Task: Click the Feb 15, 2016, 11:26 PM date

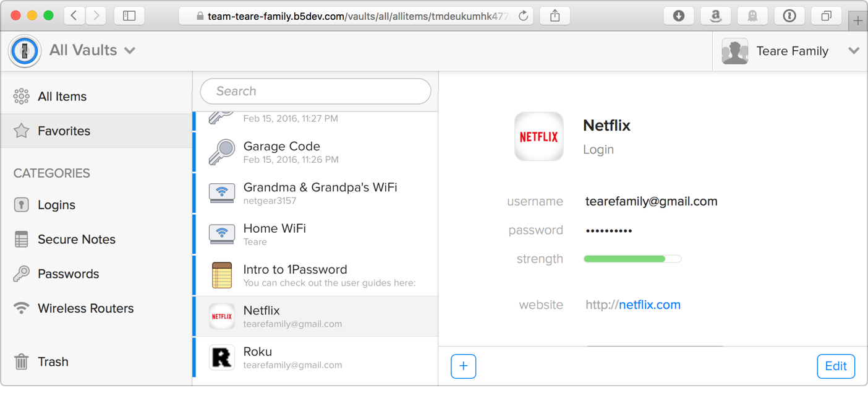Action: pyautogui.click(x=291, y=160)
